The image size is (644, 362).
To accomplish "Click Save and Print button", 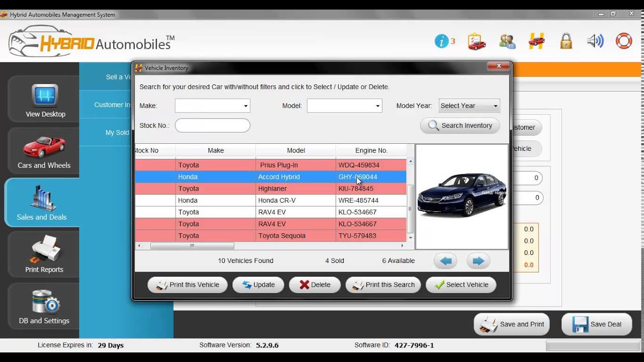I will click(512, 324).
